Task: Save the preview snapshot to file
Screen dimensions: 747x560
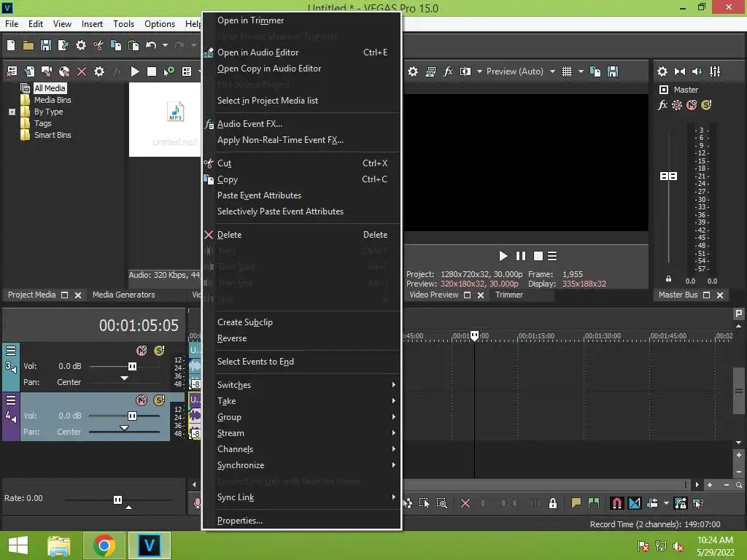Action: (613, 71)
